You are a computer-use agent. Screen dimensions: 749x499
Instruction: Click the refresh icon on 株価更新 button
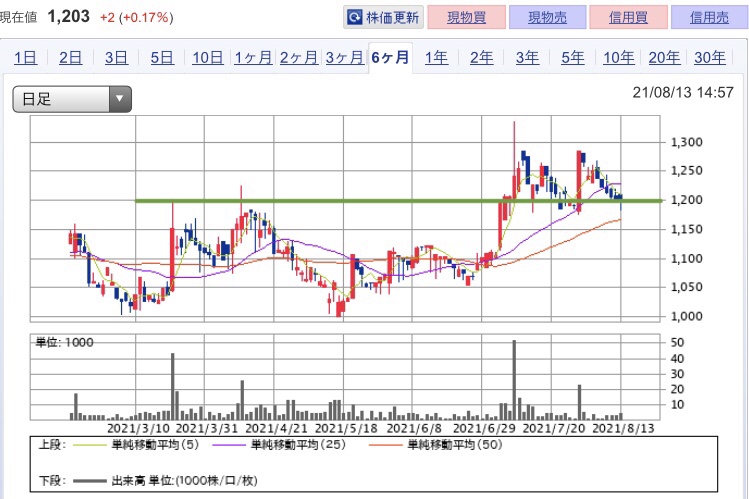354,18
